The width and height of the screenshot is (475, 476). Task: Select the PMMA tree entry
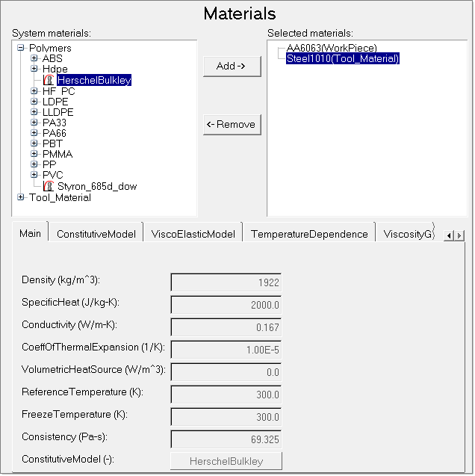coord(58,154)
